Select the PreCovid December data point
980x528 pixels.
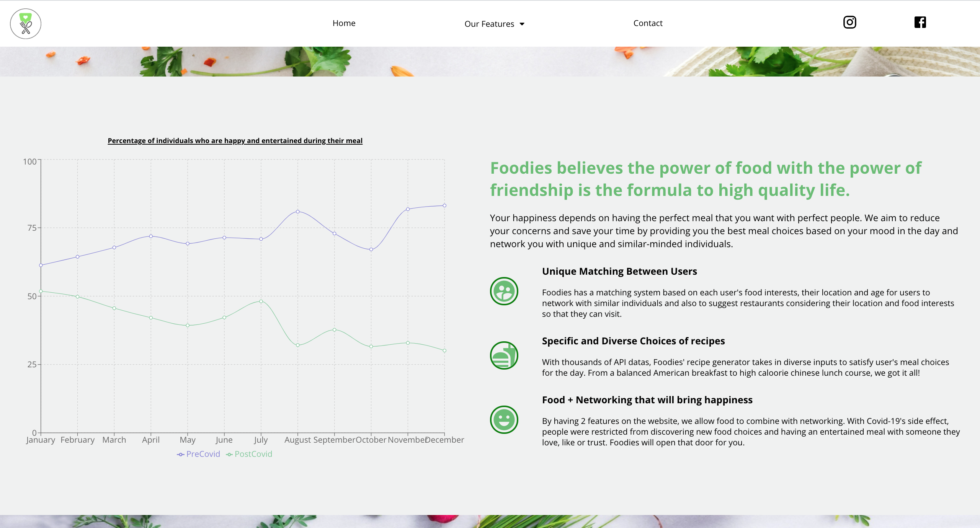[x=444, y=205]
